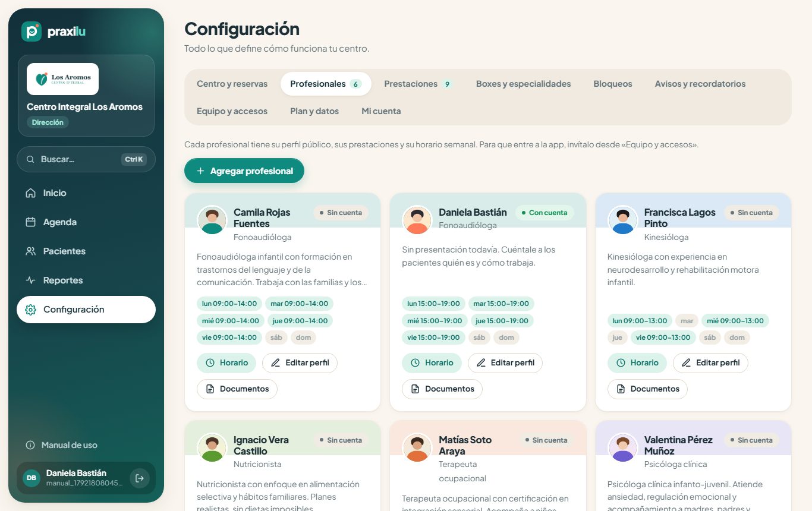Click the Agenda calendar icon
The image size is (812, 511).
click(31, 222)
